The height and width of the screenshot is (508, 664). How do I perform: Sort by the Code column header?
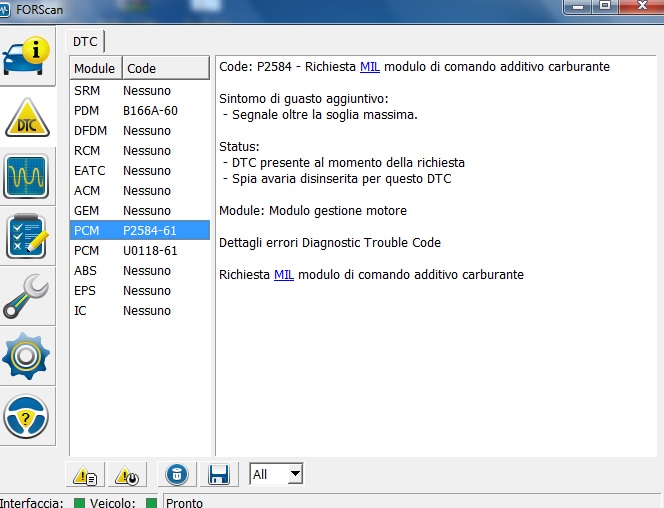pos(166,68)
